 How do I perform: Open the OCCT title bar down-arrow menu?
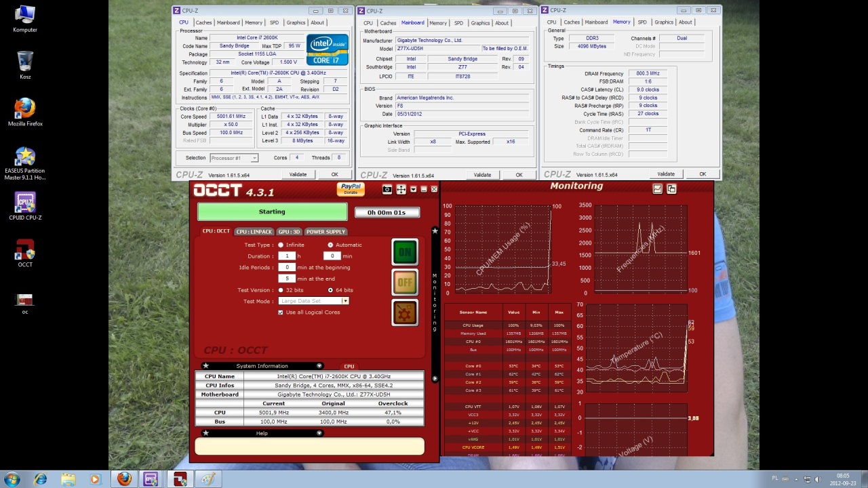[x=413, y=190]
